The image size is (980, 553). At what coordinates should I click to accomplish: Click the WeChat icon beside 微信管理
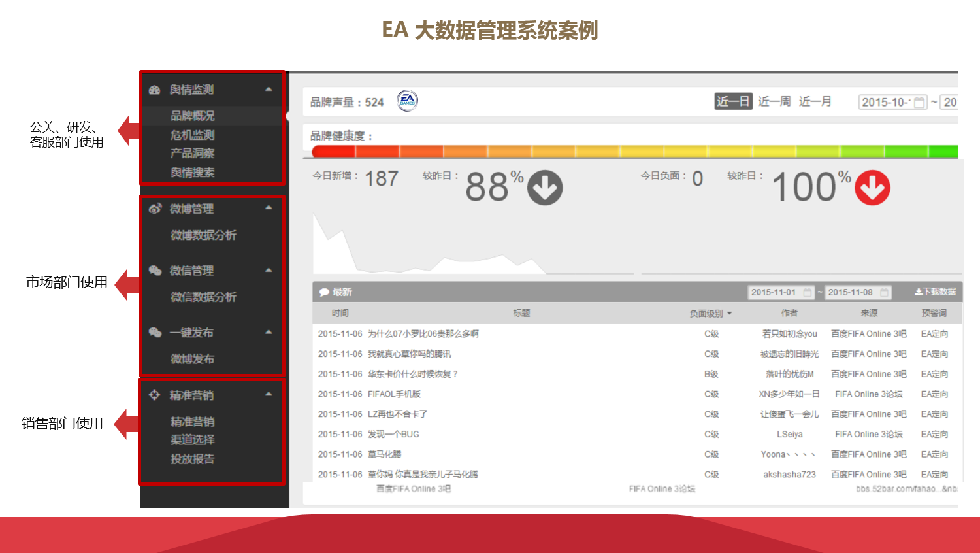point(155,271)
